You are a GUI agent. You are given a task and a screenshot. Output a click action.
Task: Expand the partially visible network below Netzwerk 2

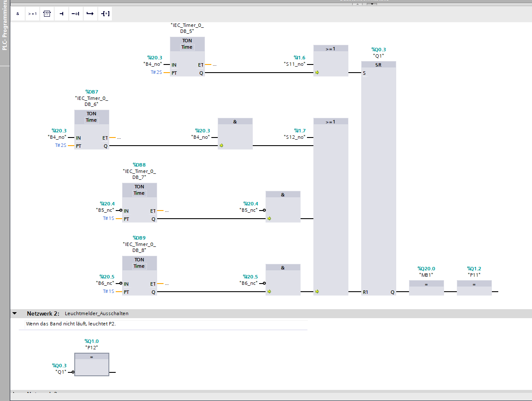pos(15,392)
